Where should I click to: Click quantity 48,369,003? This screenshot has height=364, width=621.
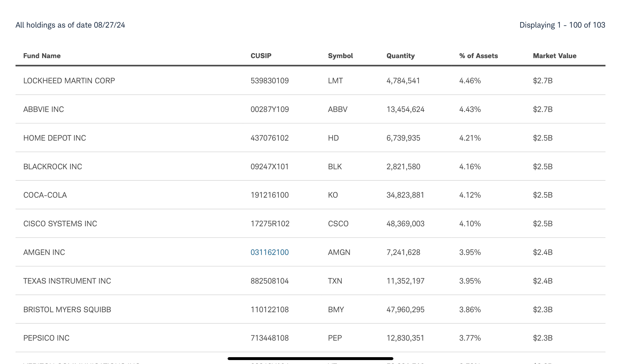[405, 224]
